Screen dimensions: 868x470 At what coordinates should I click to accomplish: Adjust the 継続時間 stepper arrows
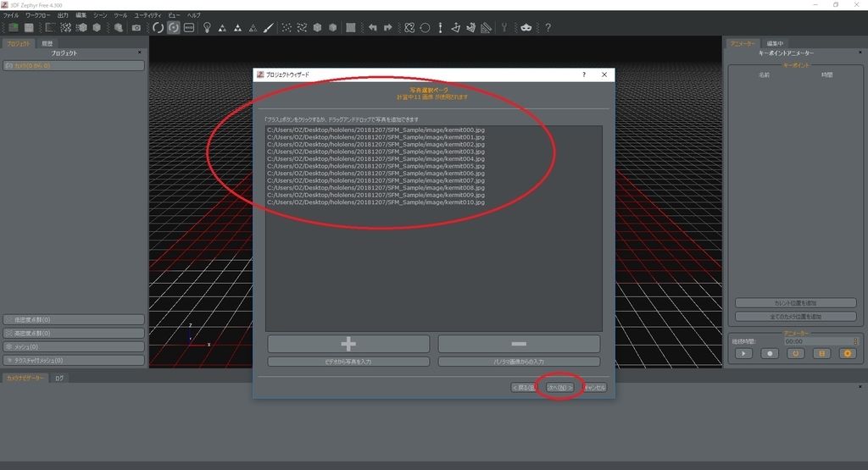tap(855, 341)
